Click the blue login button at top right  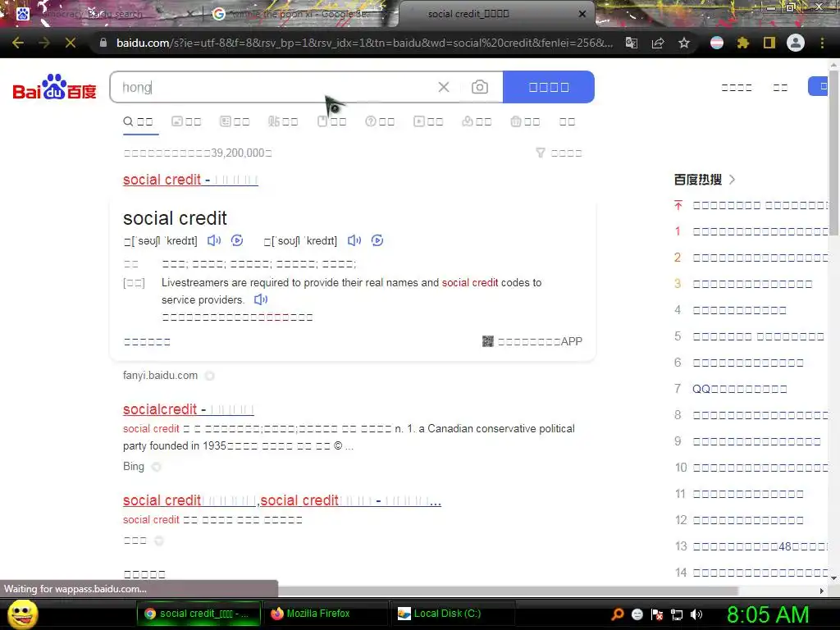pyautogui.click(x=818, y=86)
